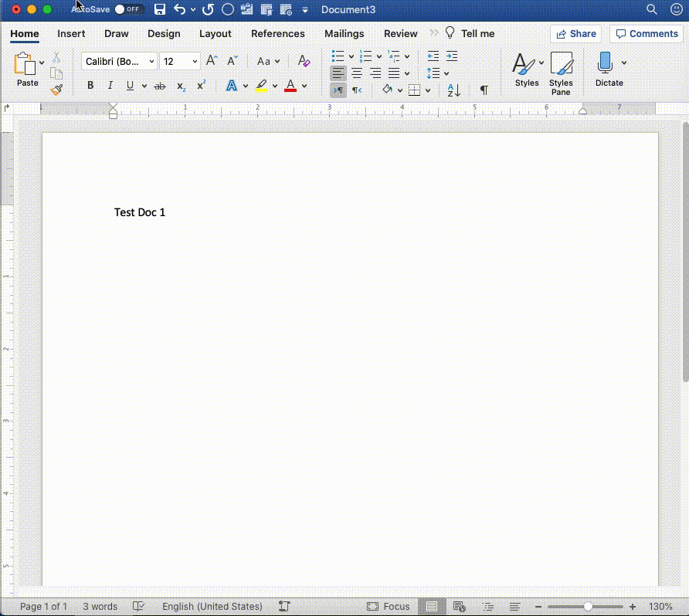Expand line spacing dropdown arrow
The image size is (689, 616).
click(x=446, y=73)
